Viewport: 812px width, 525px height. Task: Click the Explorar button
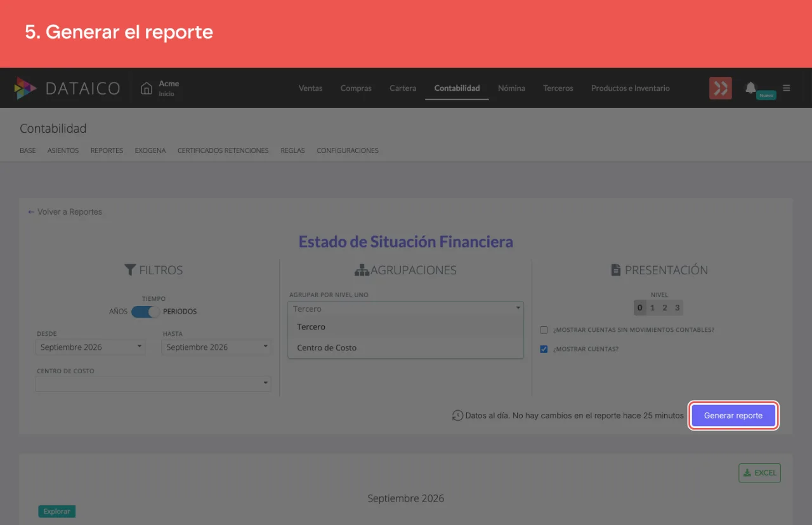click(57, 511)
